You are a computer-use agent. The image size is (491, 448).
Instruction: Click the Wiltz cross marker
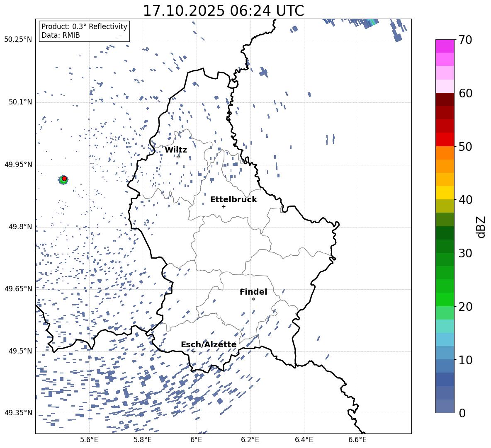(x=178, y=157)
